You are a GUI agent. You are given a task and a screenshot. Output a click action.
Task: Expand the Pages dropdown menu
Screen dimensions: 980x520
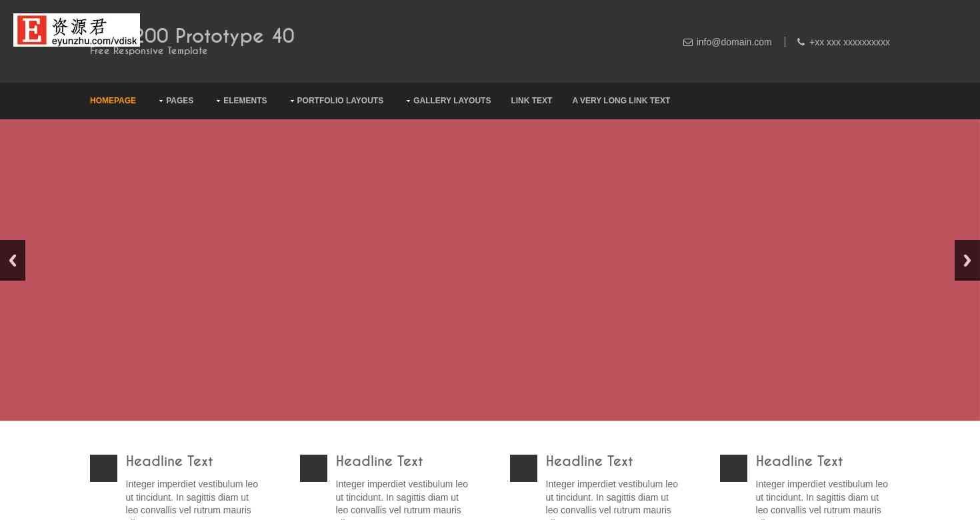pyautogui.click(x=176, y=101)
